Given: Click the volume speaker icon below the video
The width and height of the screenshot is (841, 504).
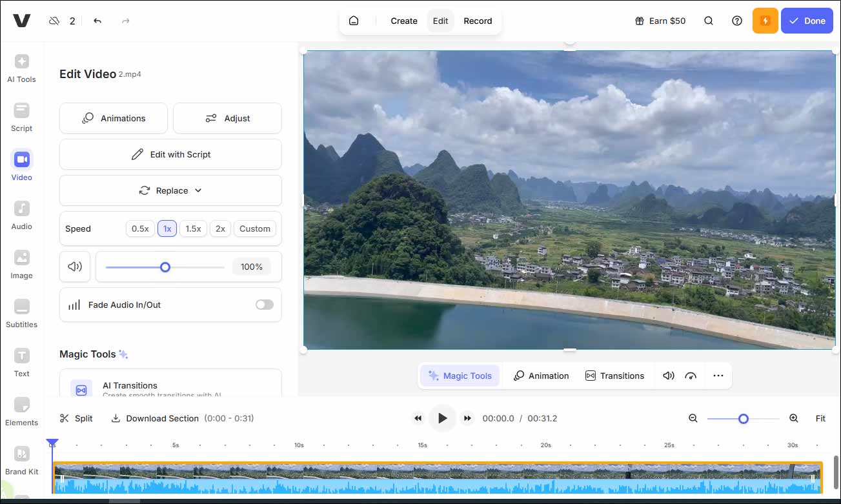Looking at the screenshot, I should (668, 375).
